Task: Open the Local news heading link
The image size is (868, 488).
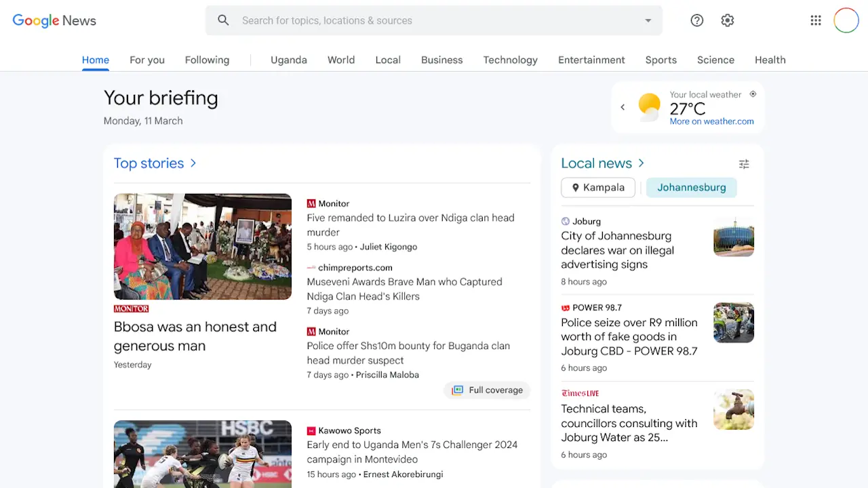Action: click(596, 163)
